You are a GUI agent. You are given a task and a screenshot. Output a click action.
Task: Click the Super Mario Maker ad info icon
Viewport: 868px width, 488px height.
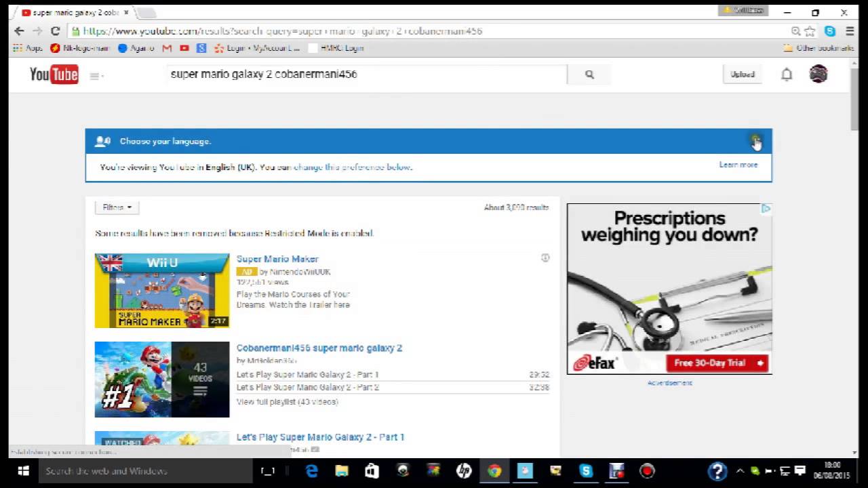click(545, 258)
